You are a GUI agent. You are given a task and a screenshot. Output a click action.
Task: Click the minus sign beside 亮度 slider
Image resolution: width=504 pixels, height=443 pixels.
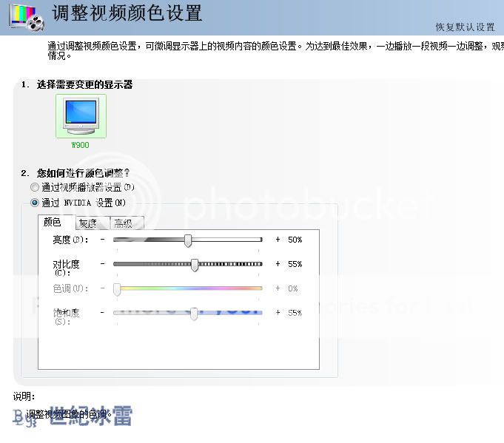(x=102, y=240)
